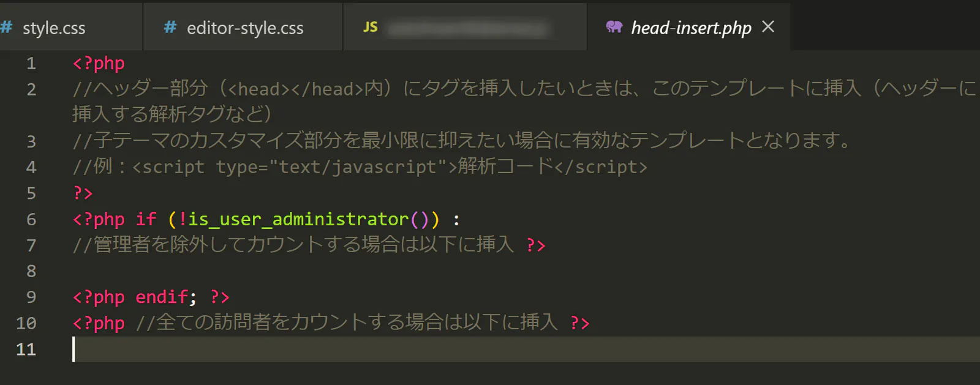980x385 pixels.
Task: Click line number 7 in the gutter
Action: tap(31, 245)
